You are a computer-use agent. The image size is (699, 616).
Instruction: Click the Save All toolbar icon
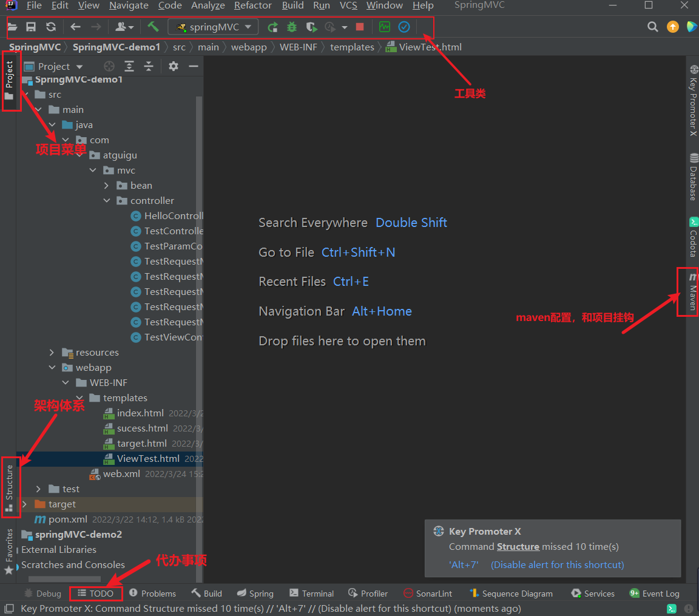click(x=31, y=27)
